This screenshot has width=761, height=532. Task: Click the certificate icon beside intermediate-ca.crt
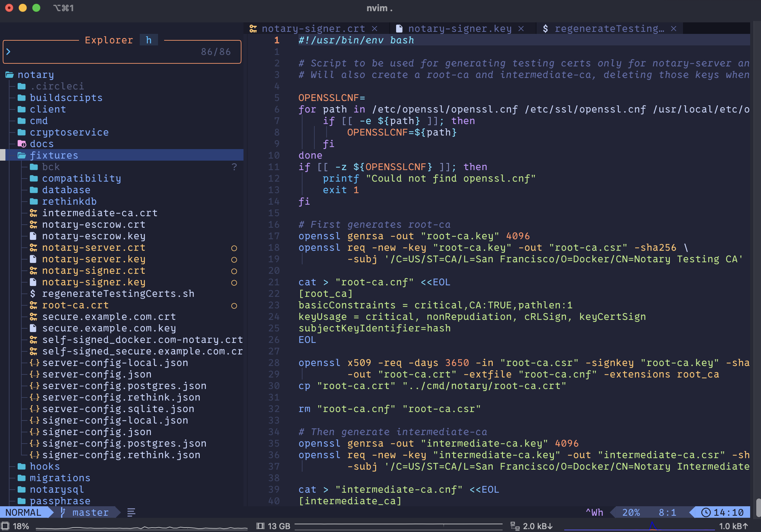coord(33,213)
